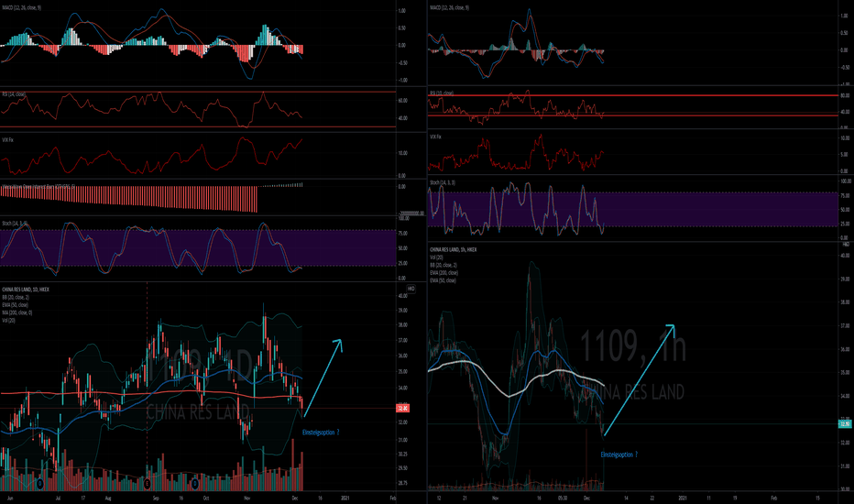The height and width of the screenshot is (504, 854).
Task: Click the dividend marker just before Oct
Action: click(195, 483)
